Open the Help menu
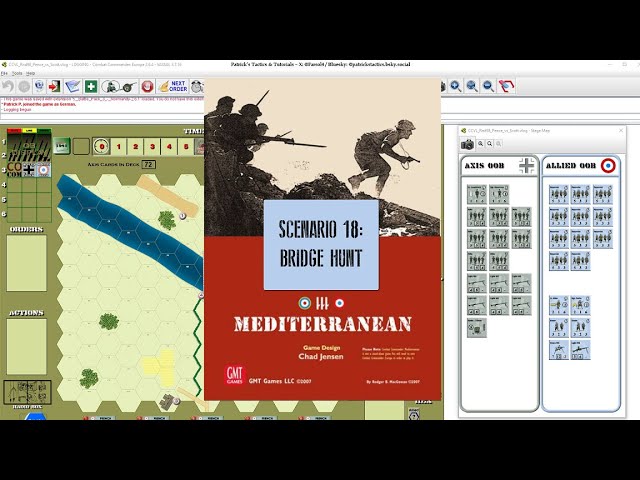 click(31, 73)
